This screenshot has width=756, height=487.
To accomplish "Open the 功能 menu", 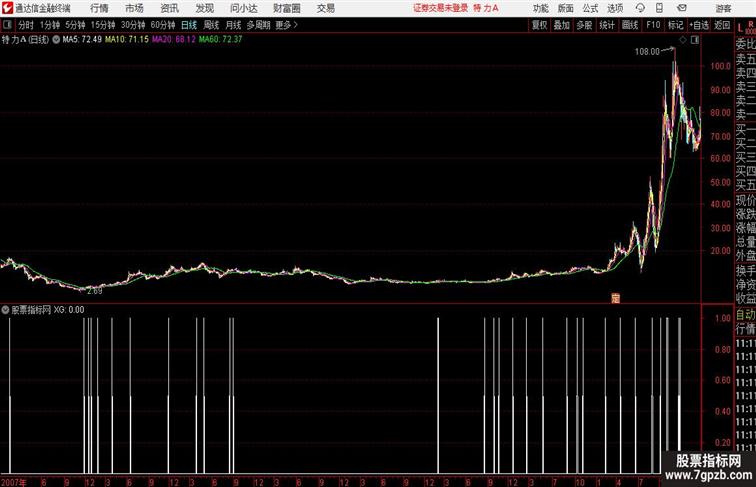I will 540,8.
